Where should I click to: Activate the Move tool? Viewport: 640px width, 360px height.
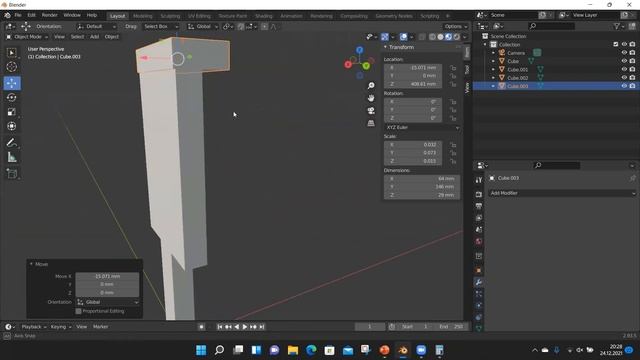click(12, 83)
